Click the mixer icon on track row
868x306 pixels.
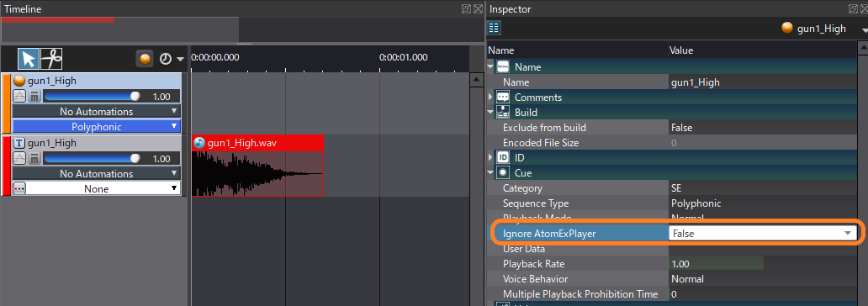pos(34,158)
